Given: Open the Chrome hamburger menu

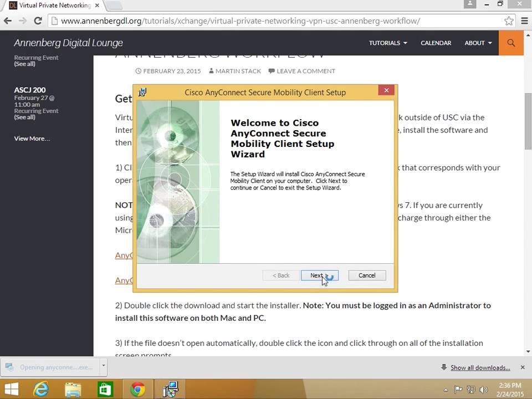Looking at the screenshot, I should (524, 21).
